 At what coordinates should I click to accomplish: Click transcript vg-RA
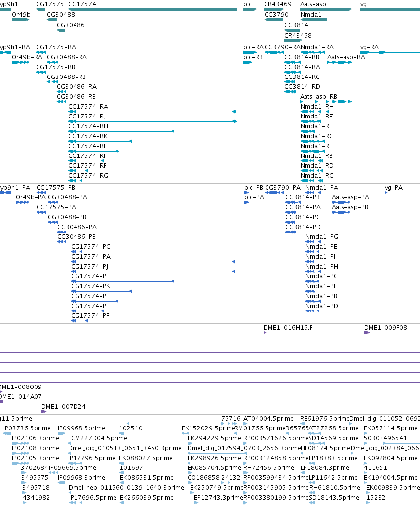point(390,52)
